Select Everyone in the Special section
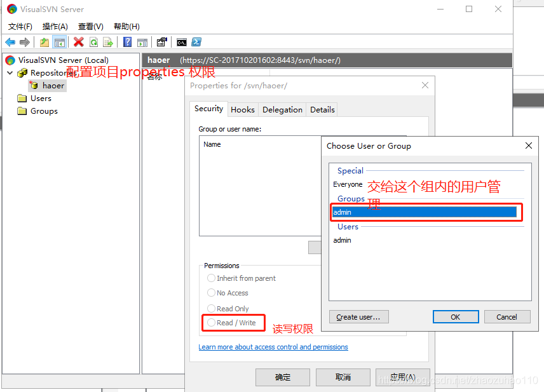 [348, 184]
